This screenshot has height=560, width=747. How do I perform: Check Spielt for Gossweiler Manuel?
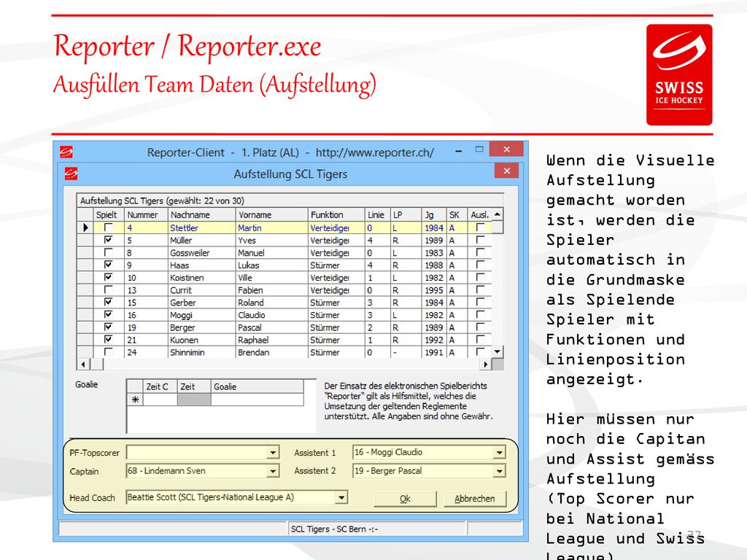pyautogui.click(x=109, y=252)
